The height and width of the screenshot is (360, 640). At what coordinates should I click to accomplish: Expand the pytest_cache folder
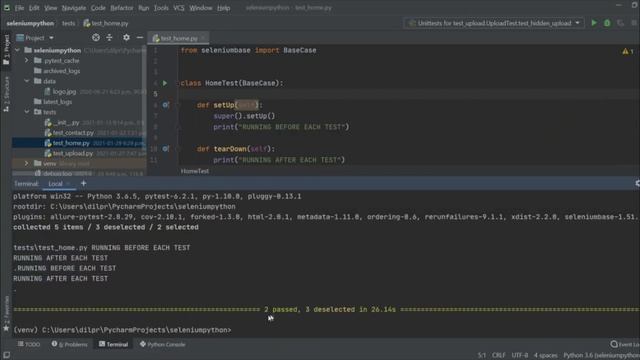27,60
